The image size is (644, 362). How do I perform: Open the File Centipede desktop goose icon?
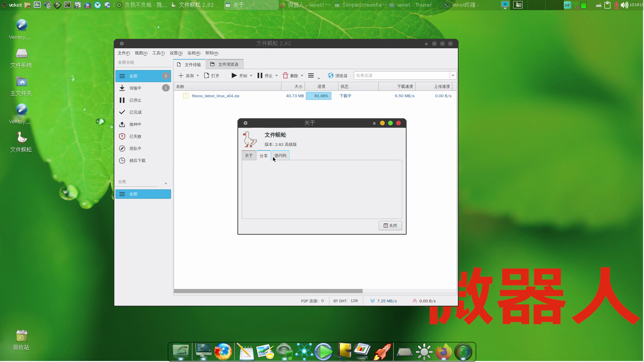21,138
